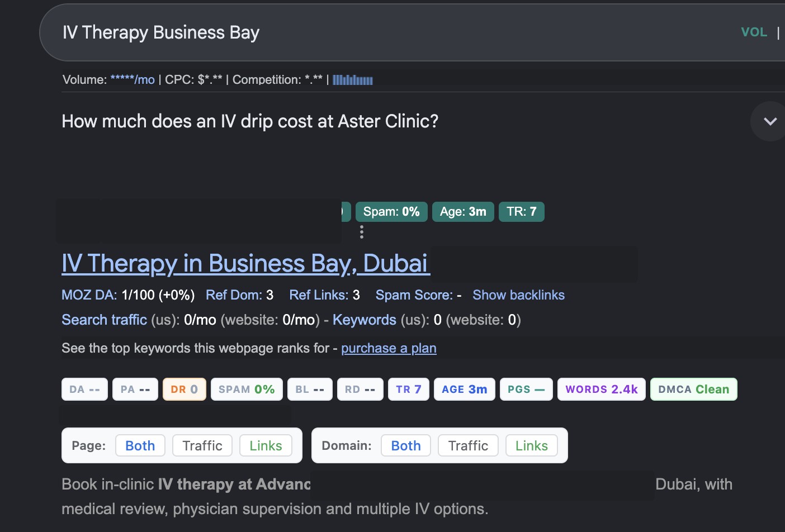Viewport: 785px width, 532px height.
Task: Click the Competition: *.** value text
Action: [277, 80]
